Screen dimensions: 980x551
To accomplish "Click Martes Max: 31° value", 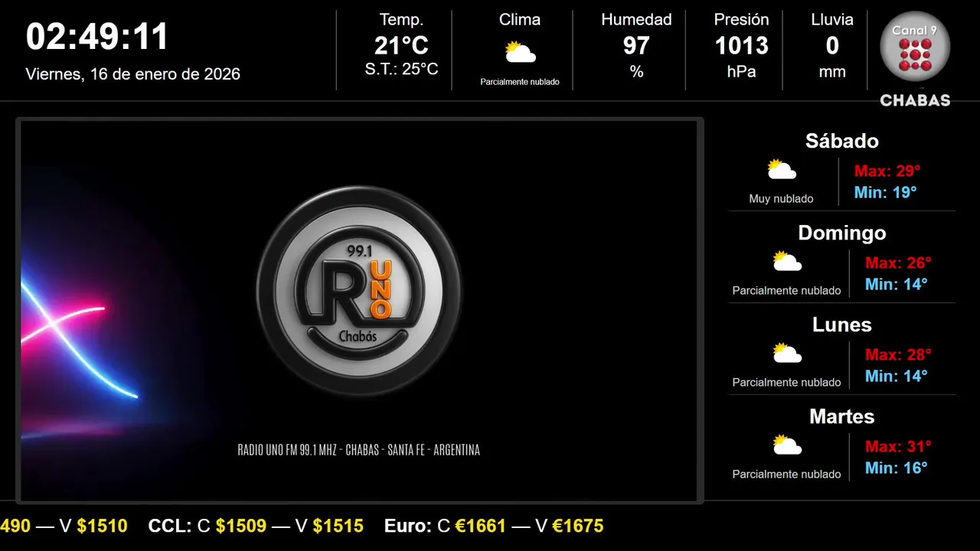I will [x=898, y=446].
